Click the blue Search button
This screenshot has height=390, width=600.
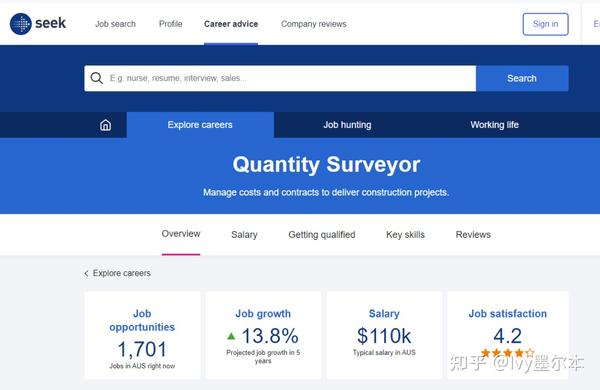[522, 78]
